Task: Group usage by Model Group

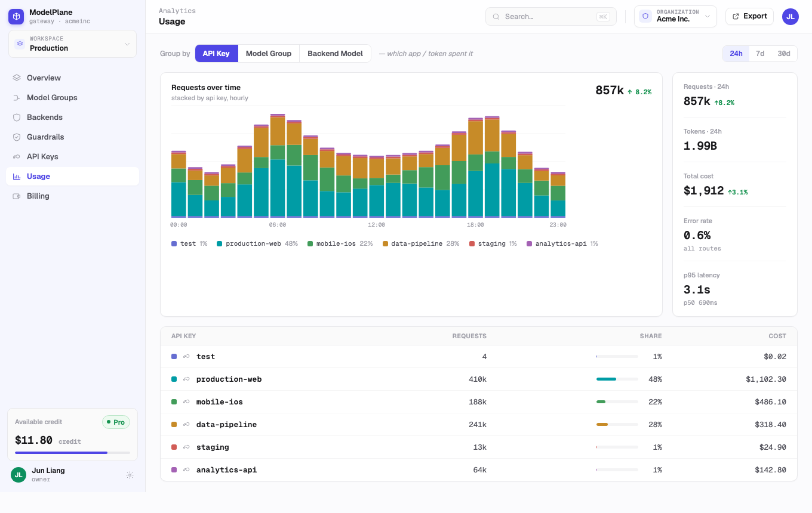Action: point(269,53)
